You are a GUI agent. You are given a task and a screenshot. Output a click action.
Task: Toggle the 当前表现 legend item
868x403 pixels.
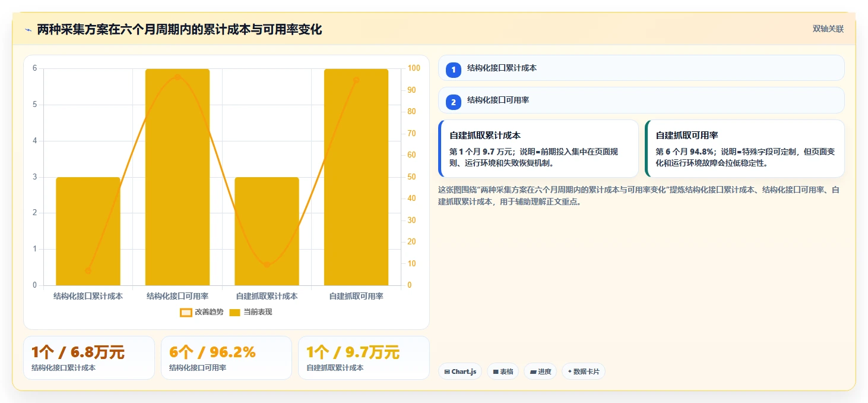pos(251,312)
